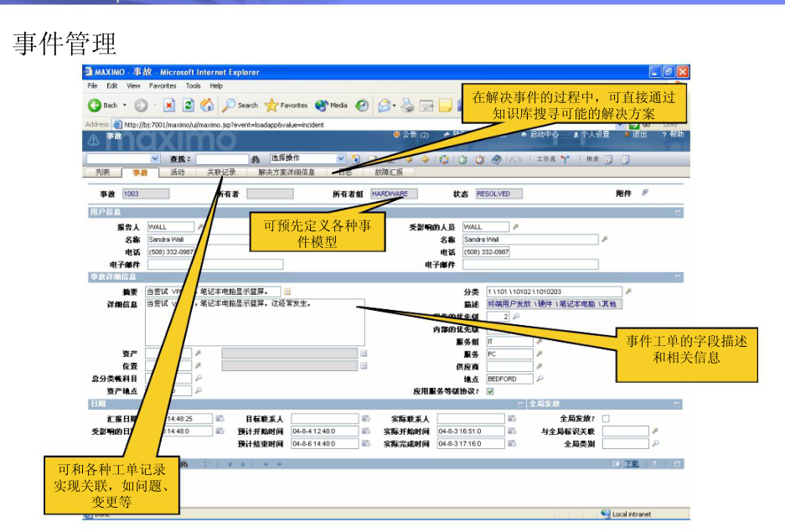Open the 选择操作 action dropdown
Viewport: 785px width, 532px height.
[x=340, y=158]
